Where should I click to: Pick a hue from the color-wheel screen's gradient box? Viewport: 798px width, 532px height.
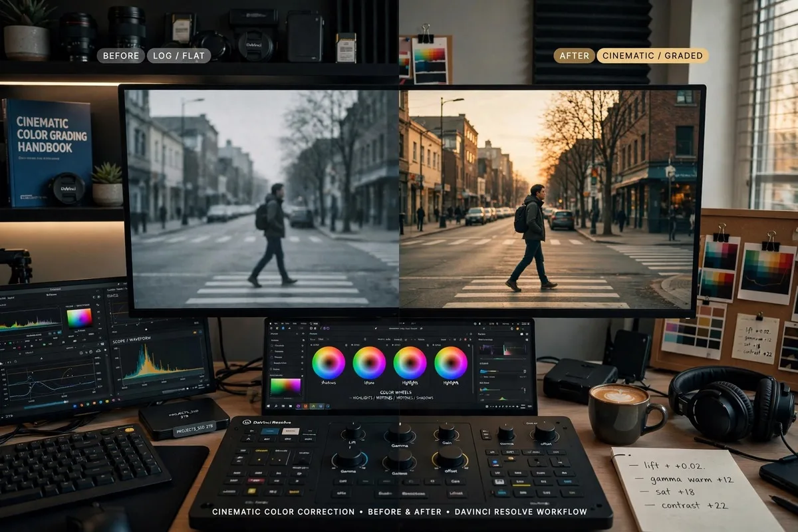point(285,388)
